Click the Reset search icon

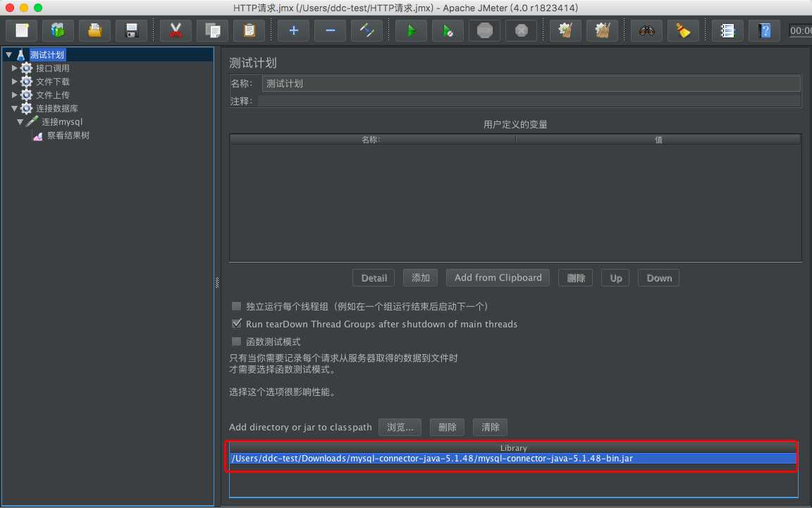683,30
